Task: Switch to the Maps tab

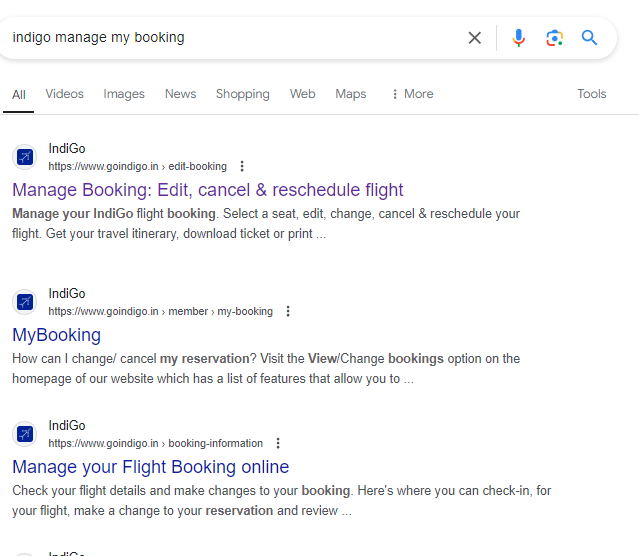Action: coord(351,94)
